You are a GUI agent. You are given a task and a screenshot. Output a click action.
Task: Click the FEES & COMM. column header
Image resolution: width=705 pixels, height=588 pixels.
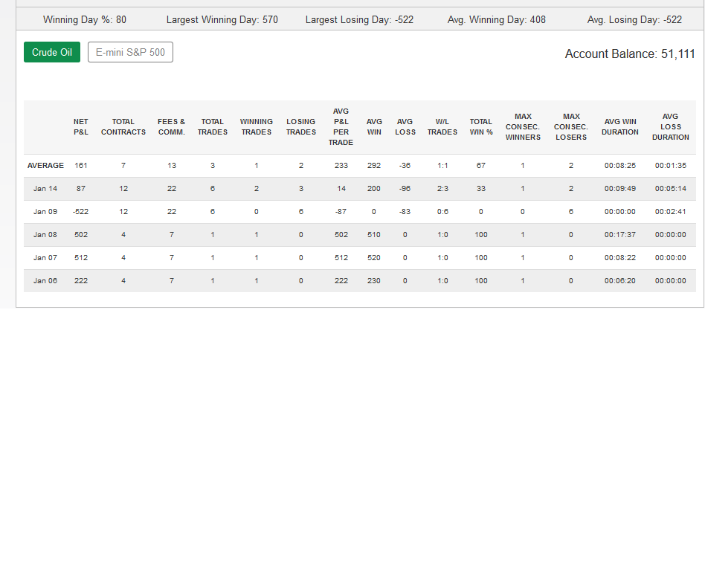(171, 127)
